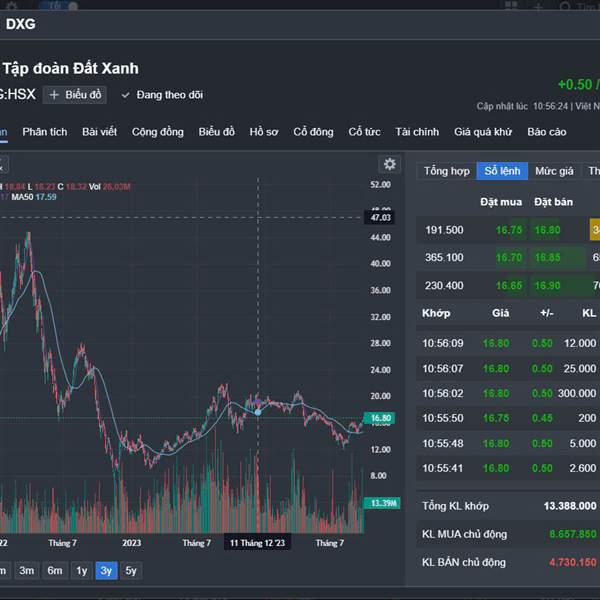Open the Phân tích tab

[x=45, y=132]
